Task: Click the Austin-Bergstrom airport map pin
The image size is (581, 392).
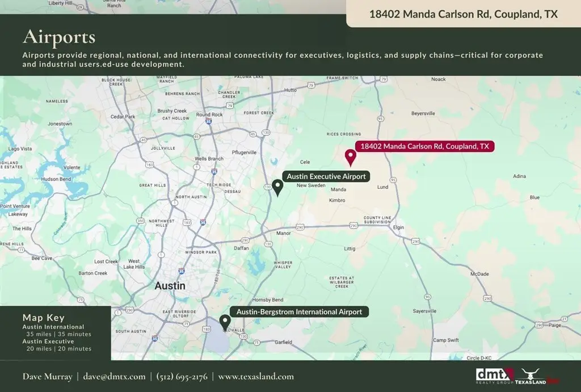Action: (225, 322)
